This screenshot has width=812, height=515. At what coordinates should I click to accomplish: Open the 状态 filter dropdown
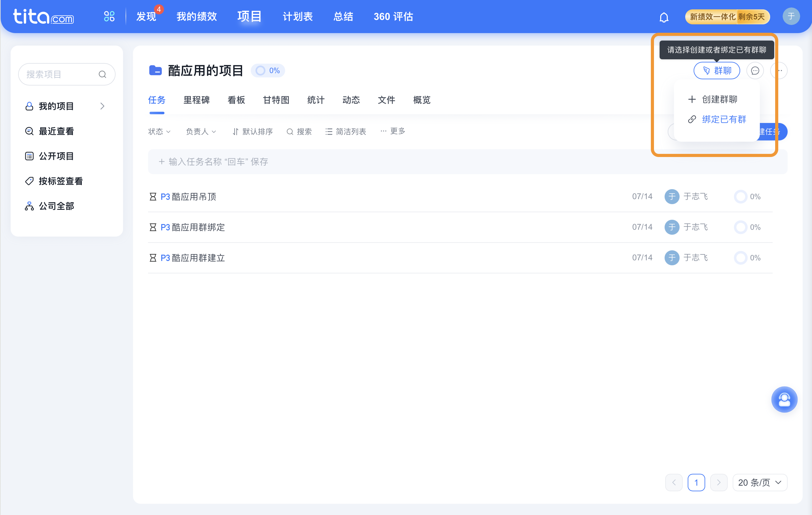(x=159, y=131)
